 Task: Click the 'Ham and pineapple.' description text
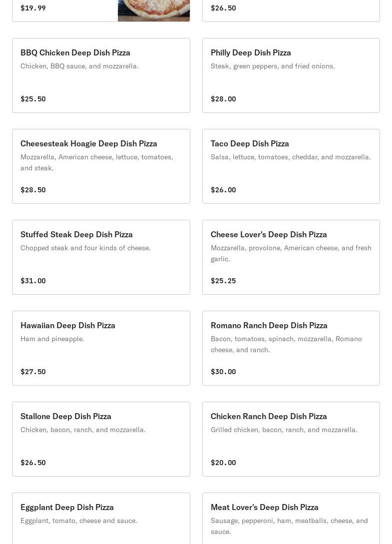pyautogui.click(x=52, y=339)
